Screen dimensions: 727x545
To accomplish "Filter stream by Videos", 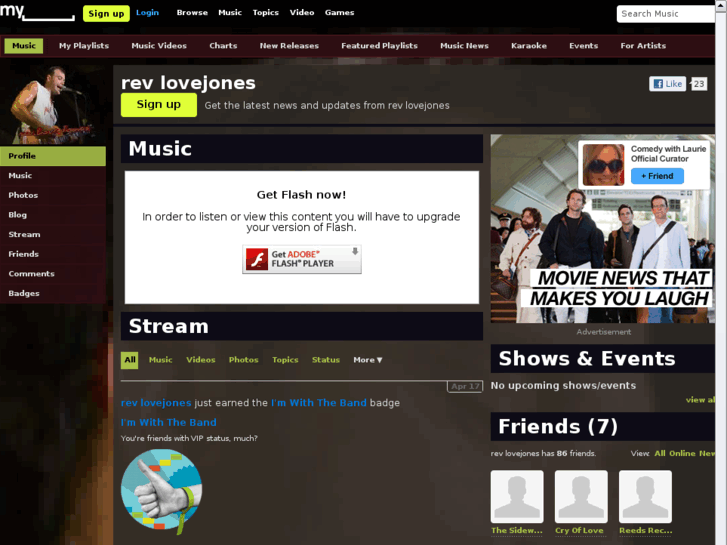I will point(201,360).
